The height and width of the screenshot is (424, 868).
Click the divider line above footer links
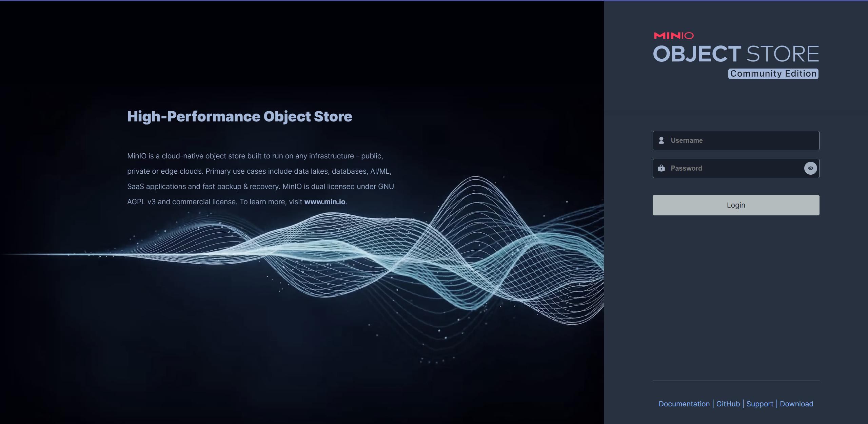click(736, 381)
